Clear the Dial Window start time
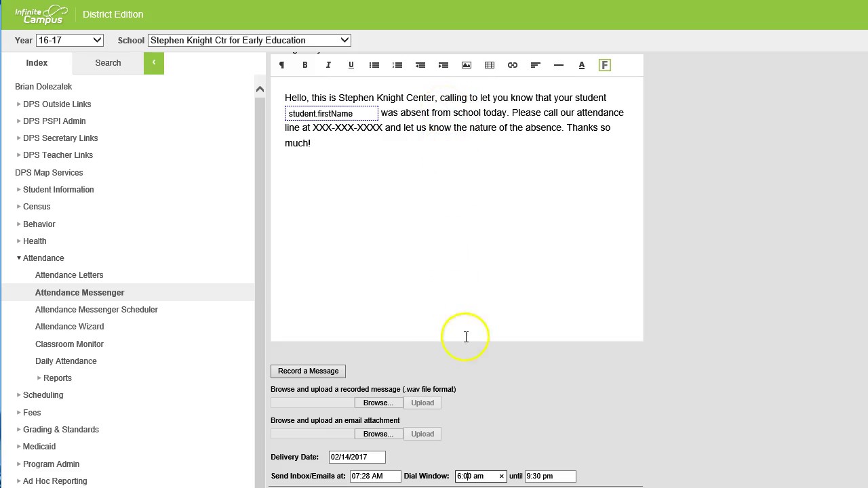 (x=502, y=476)
